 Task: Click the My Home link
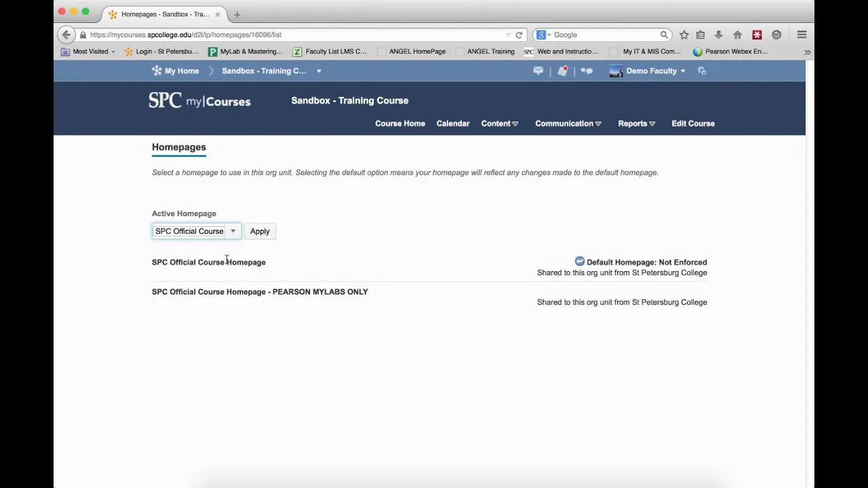(x=182, y=70)
